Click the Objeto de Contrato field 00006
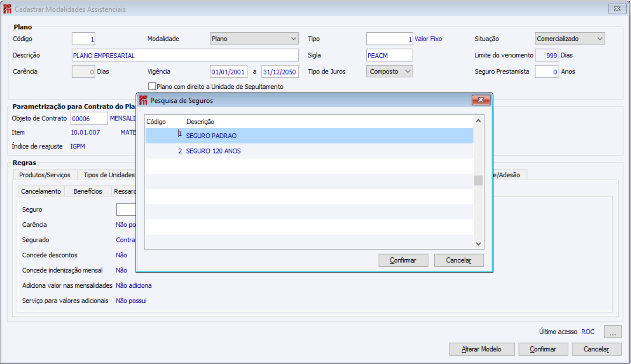Viewport: 631px width, 364px height. click(x=89, y=118)
